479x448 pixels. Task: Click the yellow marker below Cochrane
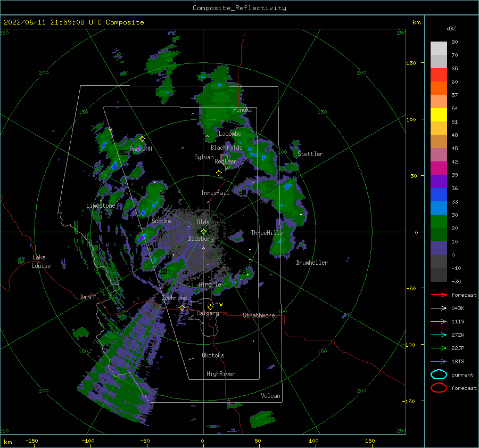[x=183, y=308]
